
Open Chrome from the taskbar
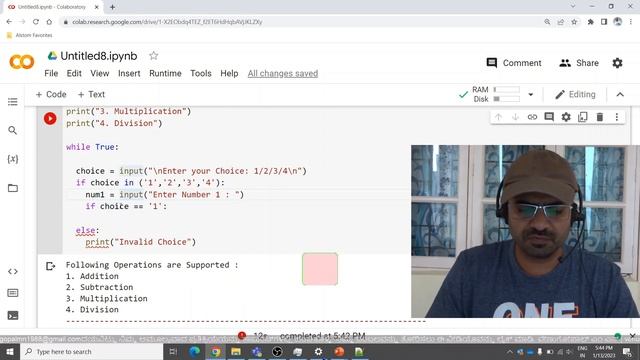pos(215,351)
